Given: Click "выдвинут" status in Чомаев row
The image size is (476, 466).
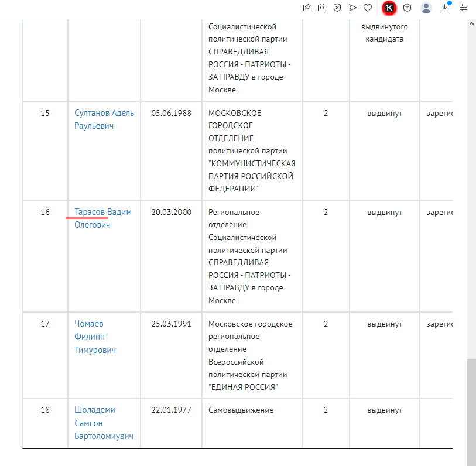Looking at the screenshot, I should click(x=385, y=324).
